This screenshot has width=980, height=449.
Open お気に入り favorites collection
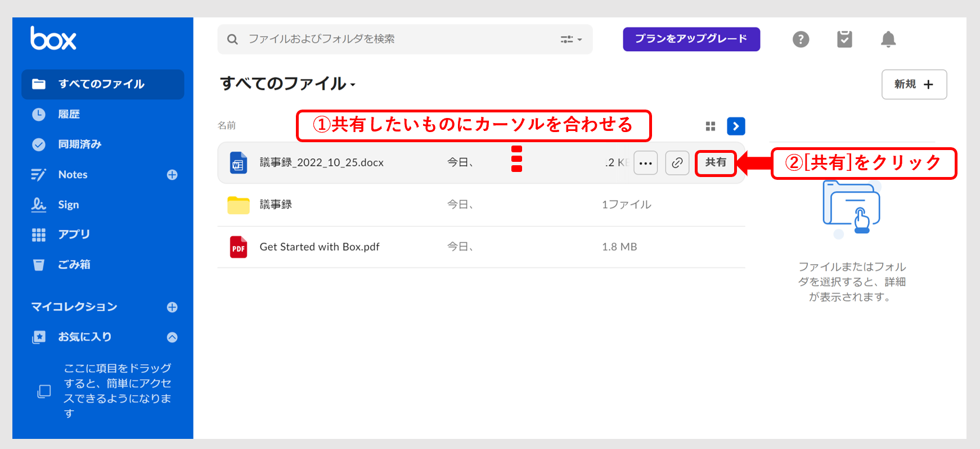pos(85,337)
